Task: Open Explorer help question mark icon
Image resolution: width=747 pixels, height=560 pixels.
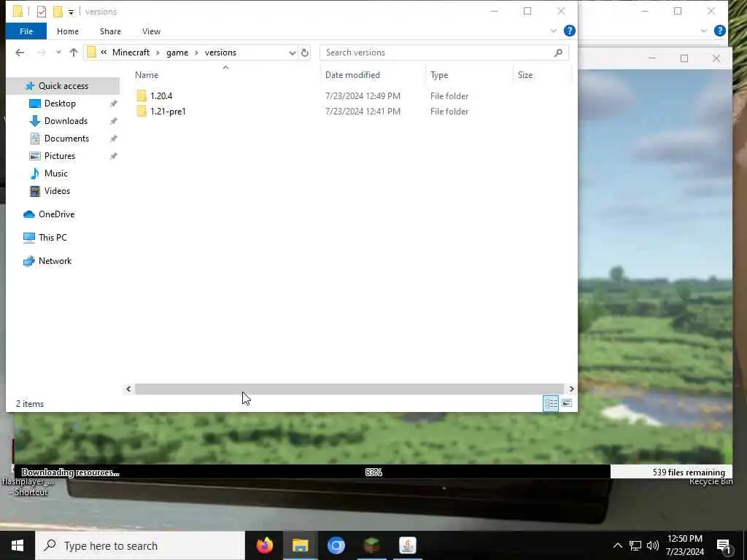Action: (569, 31)
